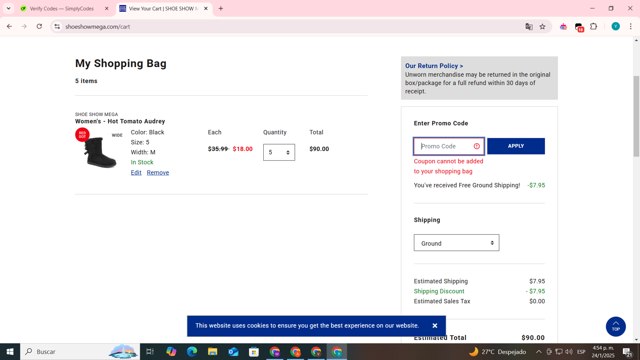The image size is (640, 360).
Task: Change the ESP input language
Action: tap(581, 351)
